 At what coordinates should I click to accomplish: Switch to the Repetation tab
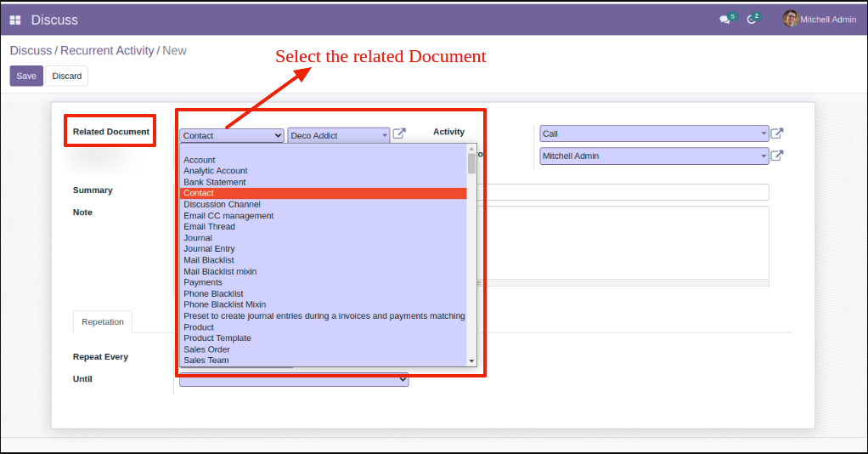point(103,321)
